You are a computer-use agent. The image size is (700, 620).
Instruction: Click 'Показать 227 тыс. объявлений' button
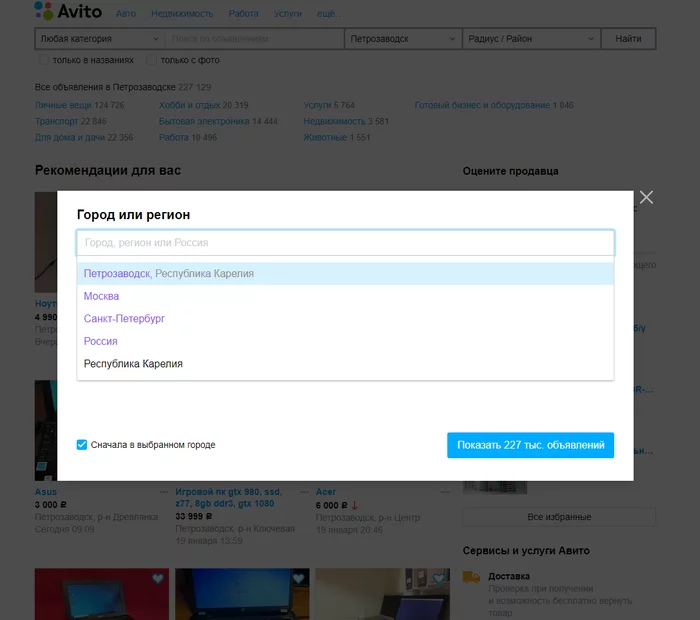[530, 445]
